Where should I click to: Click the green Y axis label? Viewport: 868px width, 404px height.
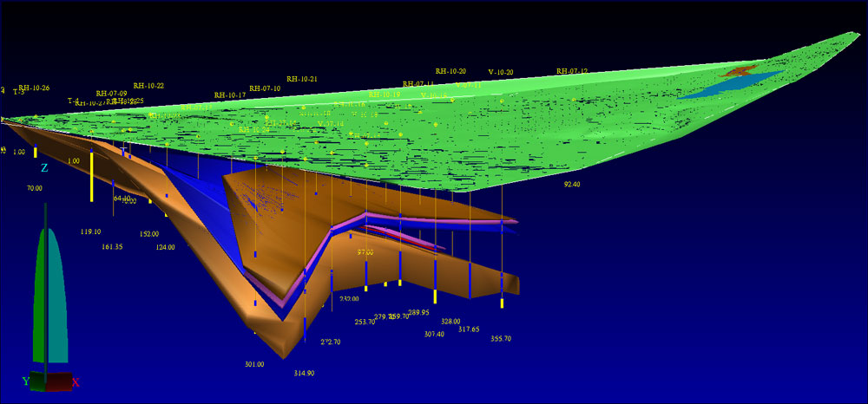(26, 381)
